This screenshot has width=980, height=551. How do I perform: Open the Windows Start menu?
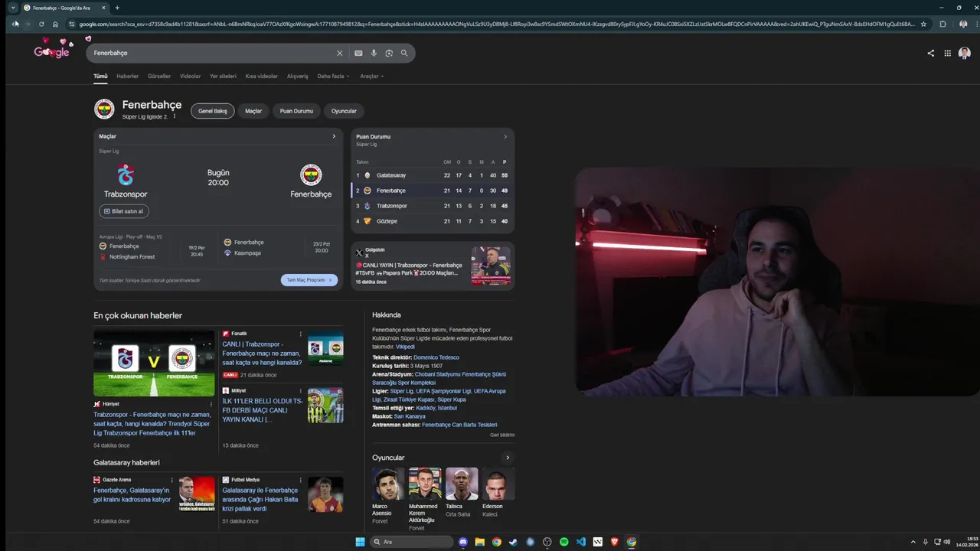(x=360, y=542)
